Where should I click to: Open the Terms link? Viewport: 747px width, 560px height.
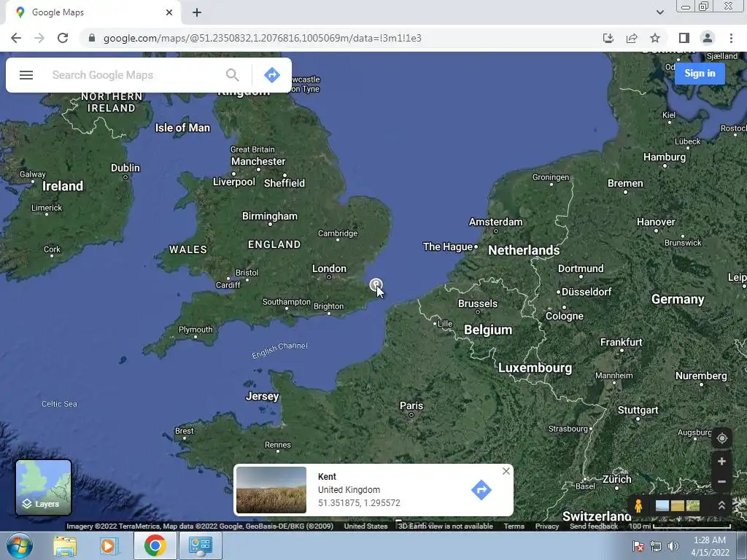click(514, 526)
